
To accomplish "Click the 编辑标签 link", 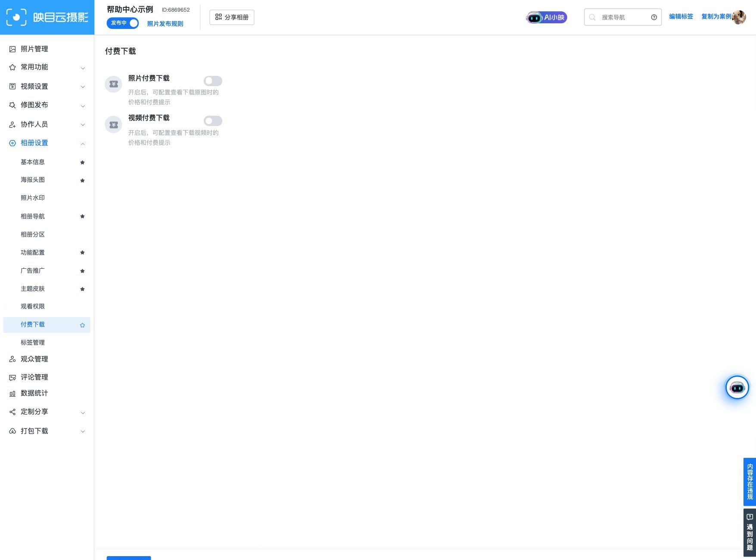I will [x=681, y=16].
